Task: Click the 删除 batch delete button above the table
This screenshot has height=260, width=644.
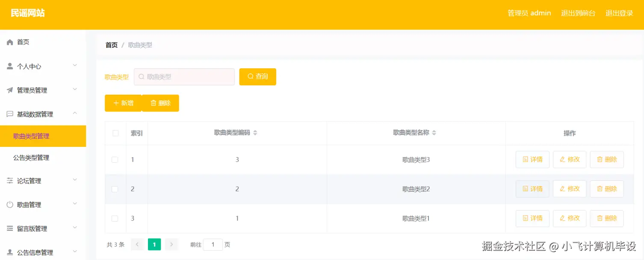Action: [x=160, y=103]
